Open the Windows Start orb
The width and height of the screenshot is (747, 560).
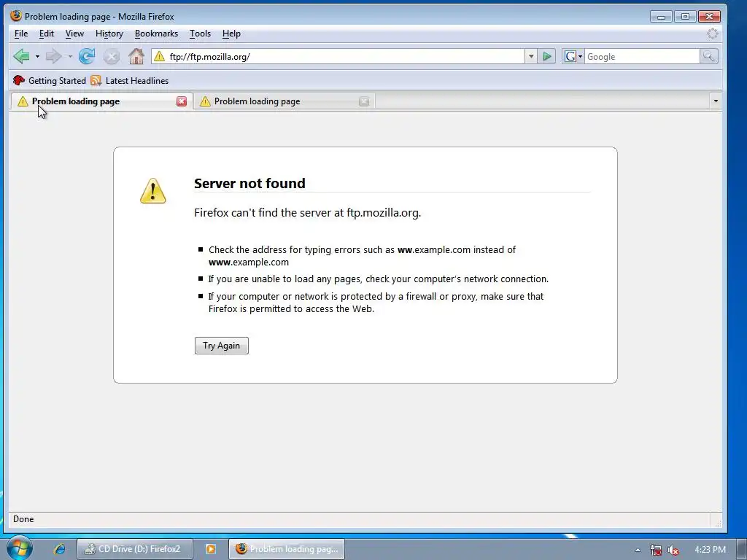[20, 548]
